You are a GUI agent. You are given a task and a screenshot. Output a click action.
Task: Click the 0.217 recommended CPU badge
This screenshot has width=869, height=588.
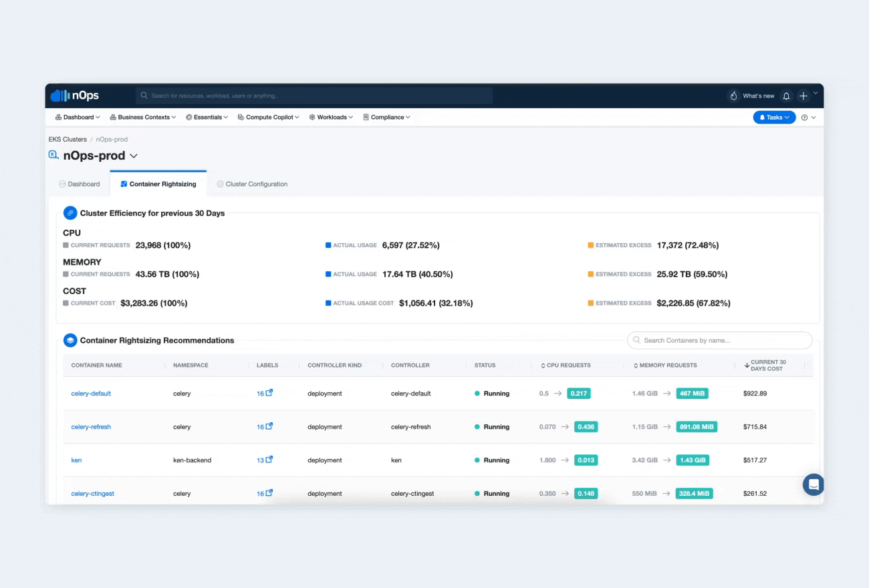tap(579, 394)
